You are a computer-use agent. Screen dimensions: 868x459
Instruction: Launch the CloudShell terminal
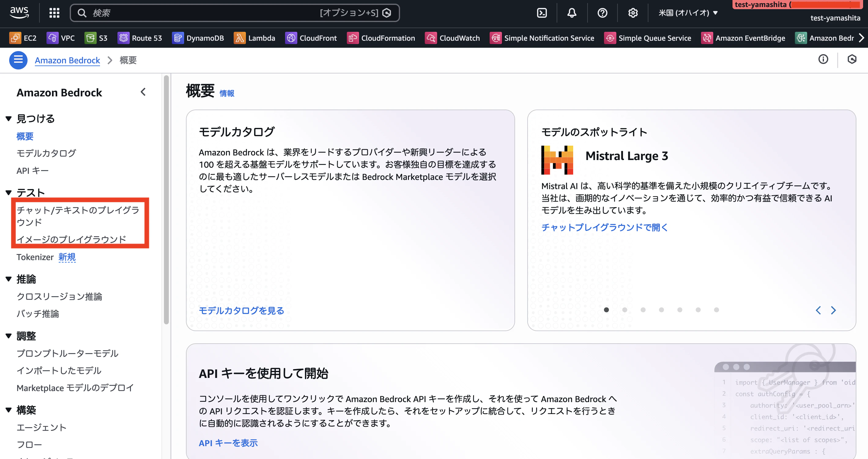(542, 13)
